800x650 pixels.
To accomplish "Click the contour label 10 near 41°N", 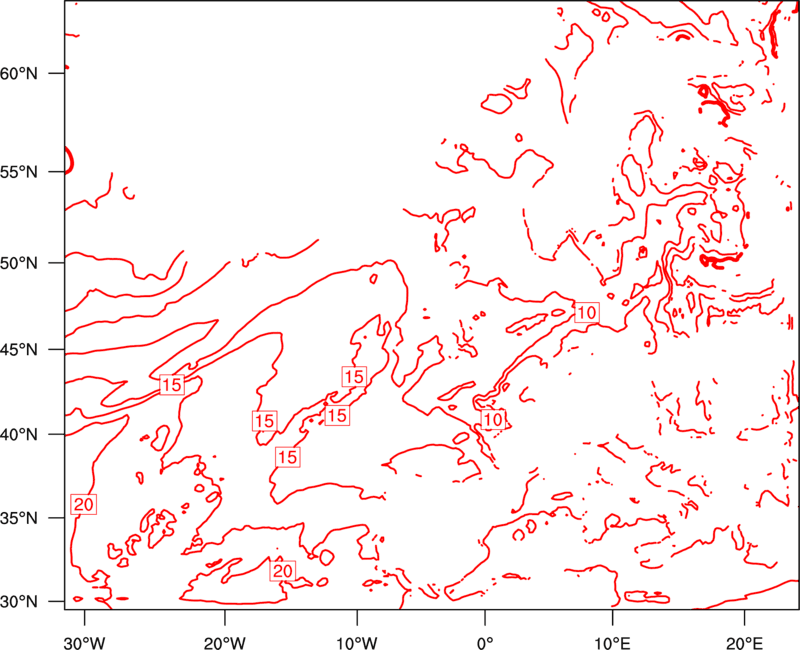I will (493, 419).
